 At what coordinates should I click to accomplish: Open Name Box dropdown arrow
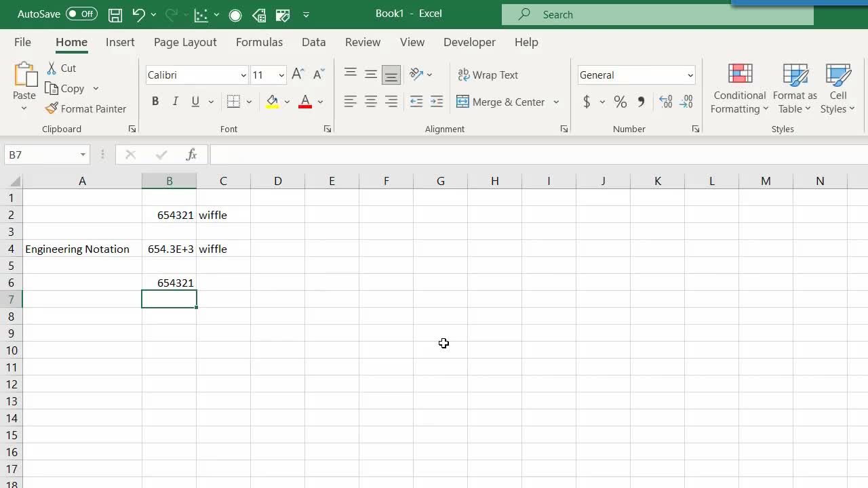83,155
